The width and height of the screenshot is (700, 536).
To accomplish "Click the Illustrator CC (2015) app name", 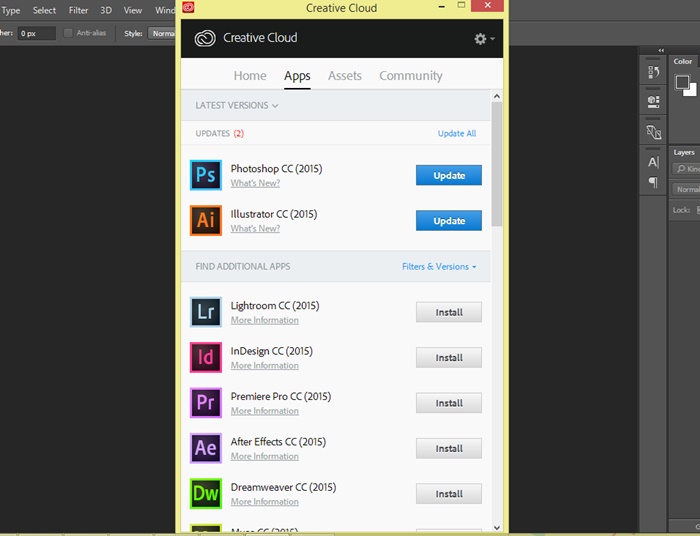I will (x=274, y=214).
